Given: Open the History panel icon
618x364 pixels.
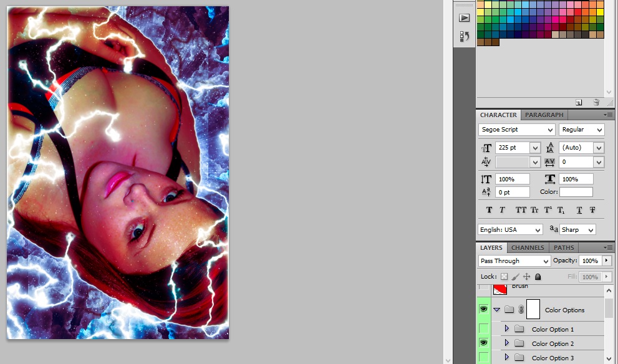Looking at the screenshot, I should coord(464,36).
